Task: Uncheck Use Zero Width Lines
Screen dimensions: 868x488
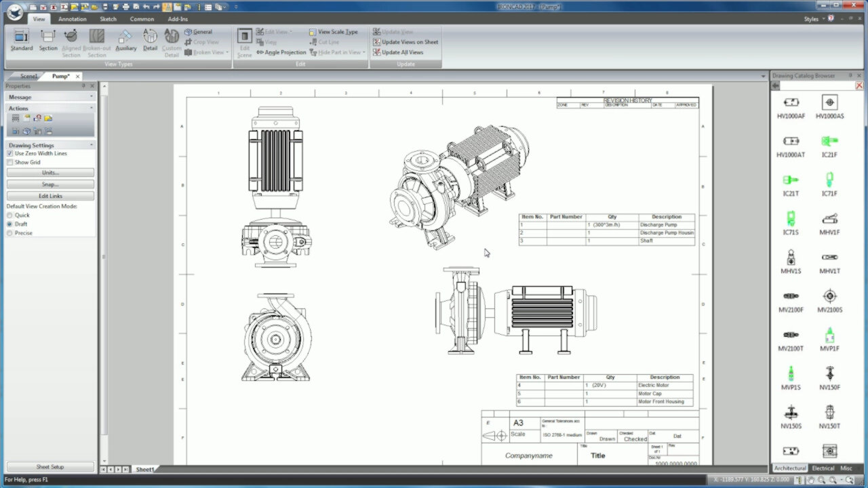Action: 9,153
